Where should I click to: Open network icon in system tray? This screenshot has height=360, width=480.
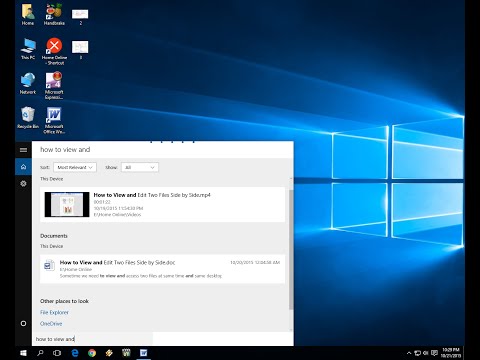pos(417,353)
